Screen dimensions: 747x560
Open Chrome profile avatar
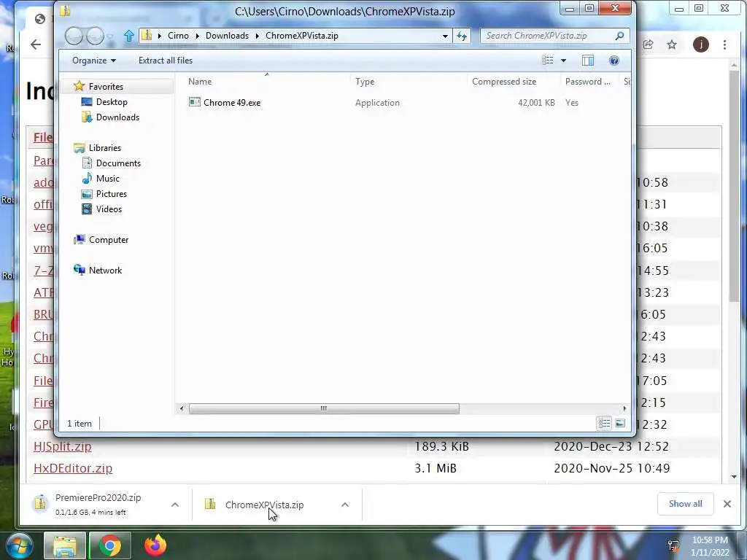700,44
